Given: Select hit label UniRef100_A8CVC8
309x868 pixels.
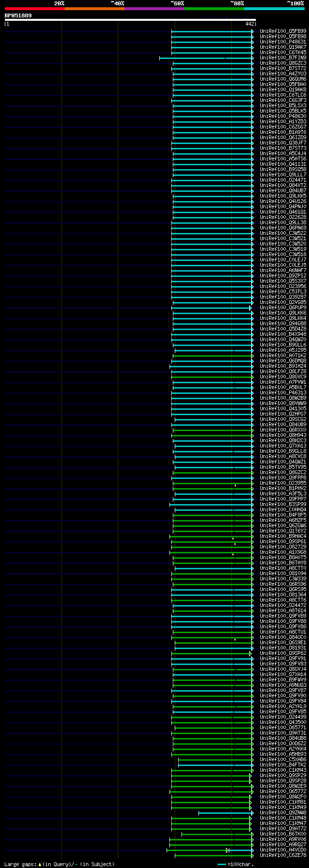Looking at the screenshot, I should click(283, 456).
